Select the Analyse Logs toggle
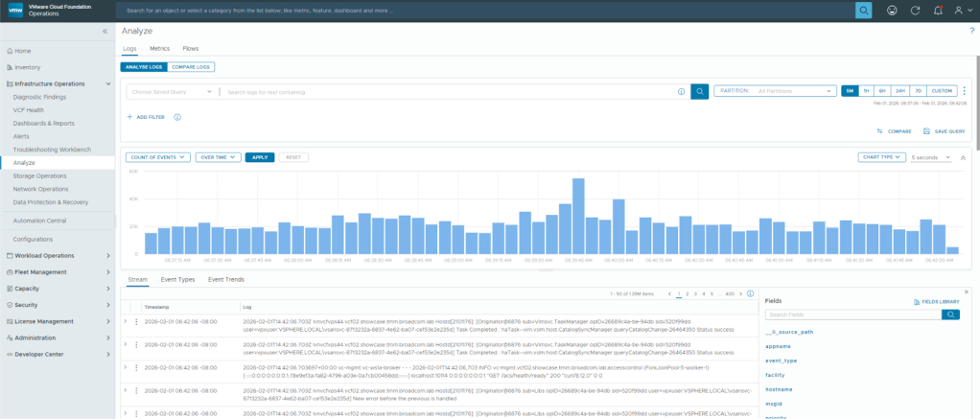 143,67
